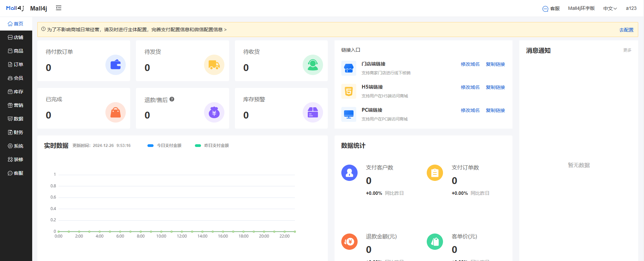Click the money bag icon on 退款/售后 card

[214, 112]
